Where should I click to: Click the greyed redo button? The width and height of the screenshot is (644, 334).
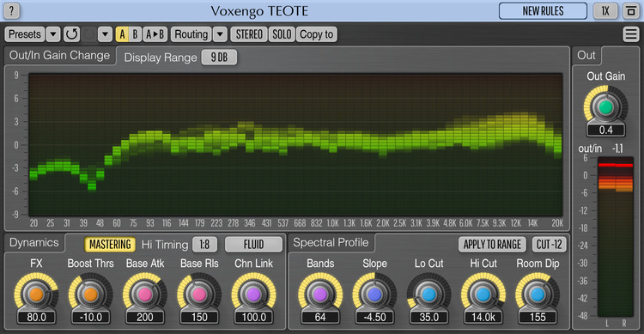point(89,34)
